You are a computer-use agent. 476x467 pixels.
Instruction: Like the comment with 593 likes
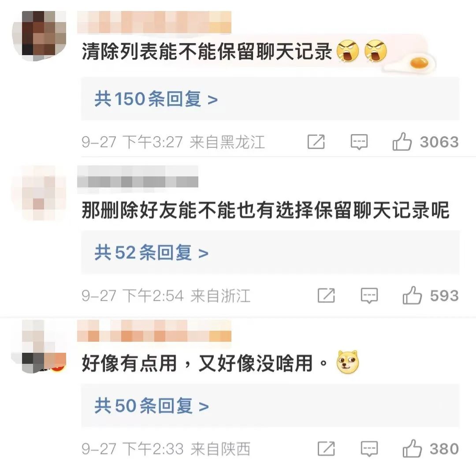(x=412, y=295)
